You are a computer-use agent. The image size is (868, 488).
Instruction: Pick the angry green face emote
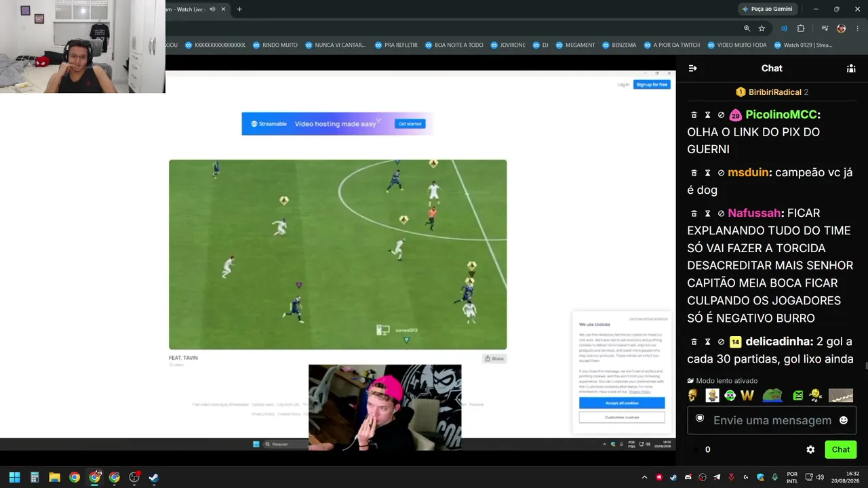click(798, 395)
